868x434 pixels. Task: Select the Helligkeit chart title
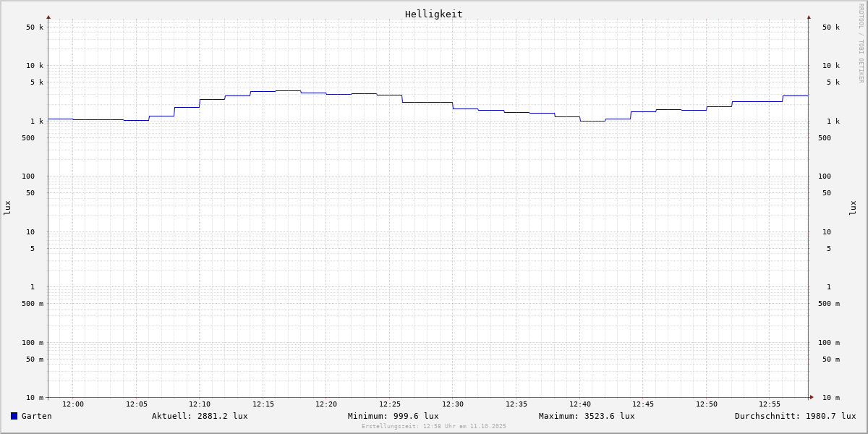pyautogui.click(x=433, y=14)
